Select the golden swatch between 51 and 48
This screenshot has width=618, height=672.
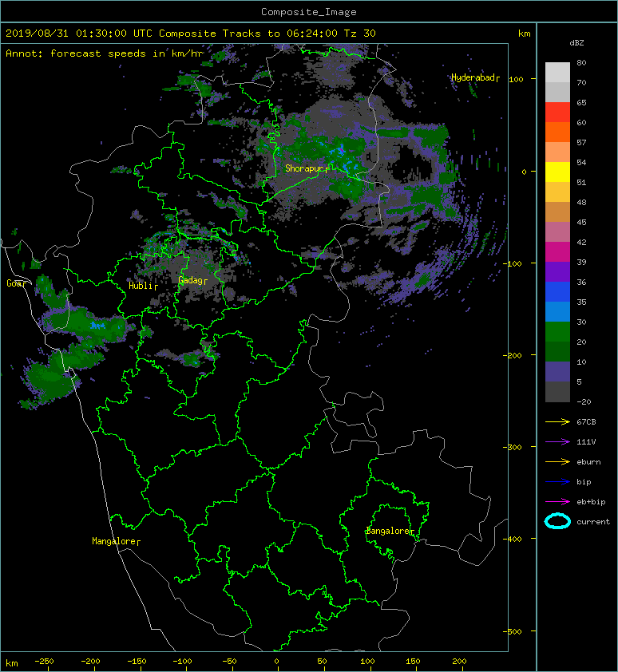557,192
